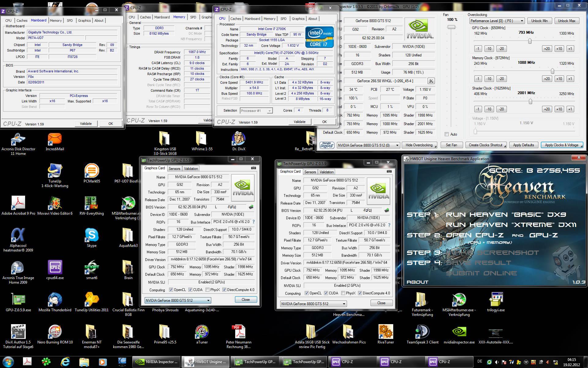588x368 pixels.
Task: Open GPU selection dropdown in right GPU-Z
Action: (313, 304)
